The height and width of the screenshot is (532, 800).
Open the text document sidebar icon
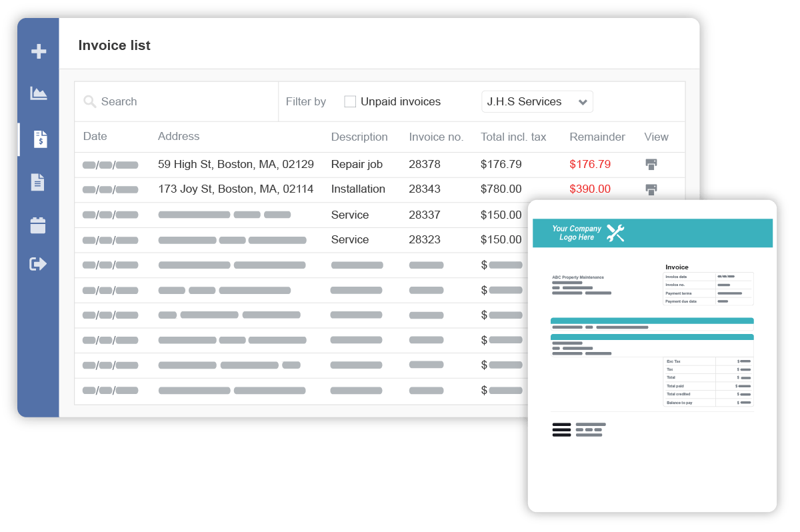38,182
